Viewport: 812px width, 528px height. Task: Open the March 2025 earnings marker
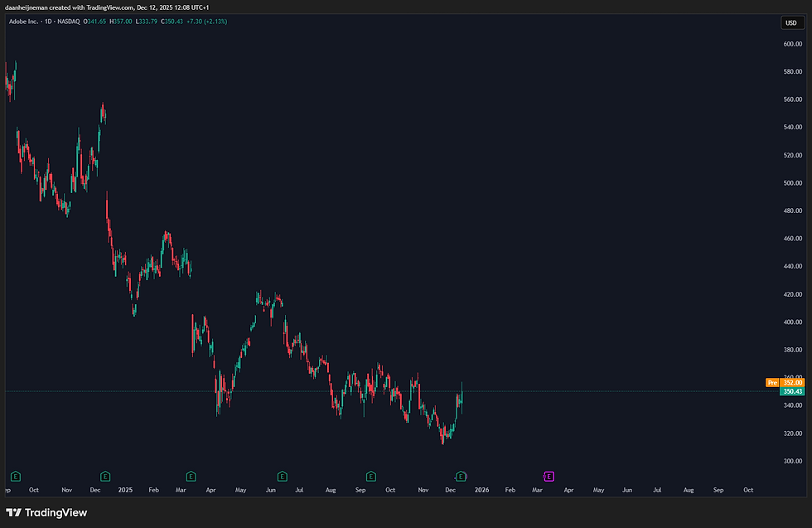[x=191, y=476]
